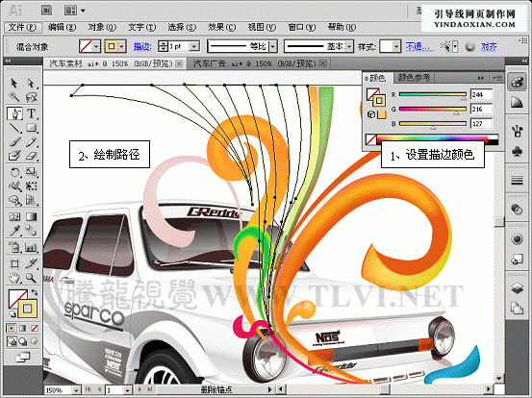This screenshot has height=398, width=532.
Task: Open the Stroke panel dock icon
Action: 517,181
